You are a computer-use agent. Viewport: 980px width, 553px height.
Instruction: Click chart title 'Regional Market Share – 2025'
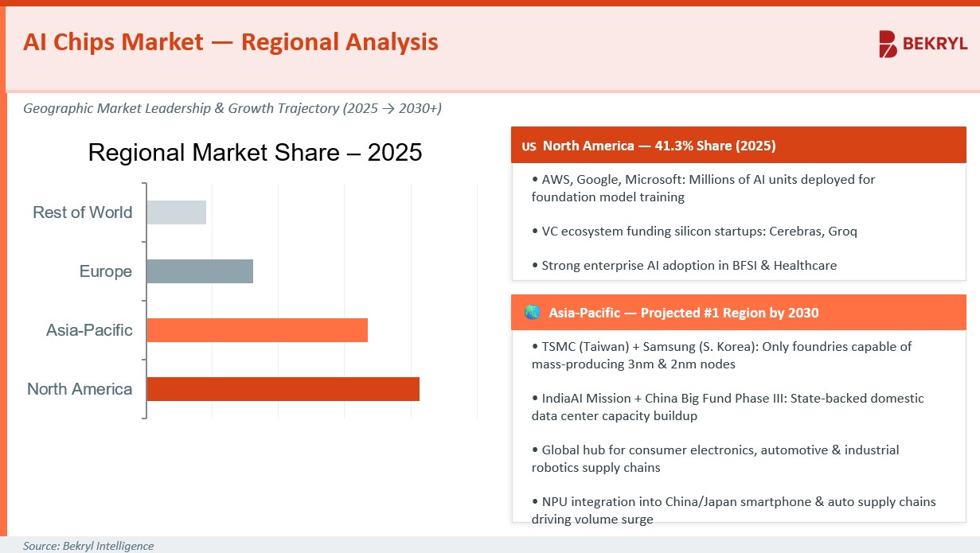255,152
